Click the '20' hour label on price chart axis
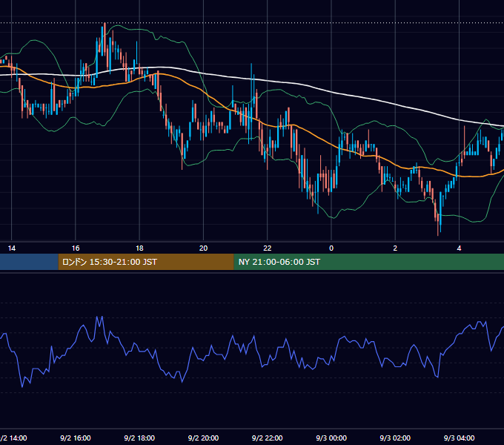Screen dimensions: 504x445 (204, 248)
